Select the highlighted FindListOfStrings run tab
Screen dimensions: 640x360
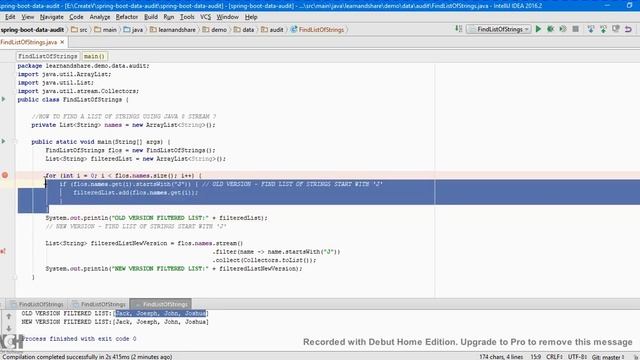161,304
